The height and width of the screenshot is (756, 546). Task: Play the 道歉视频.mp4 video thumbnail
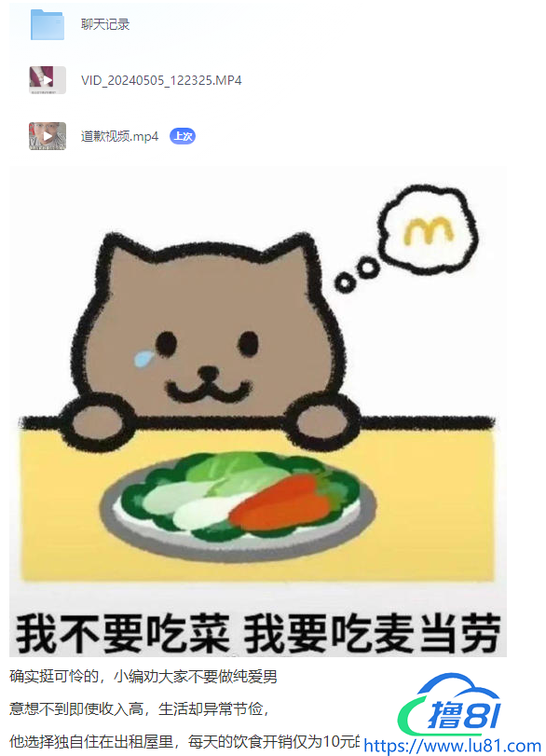click(x=48, y=136)
